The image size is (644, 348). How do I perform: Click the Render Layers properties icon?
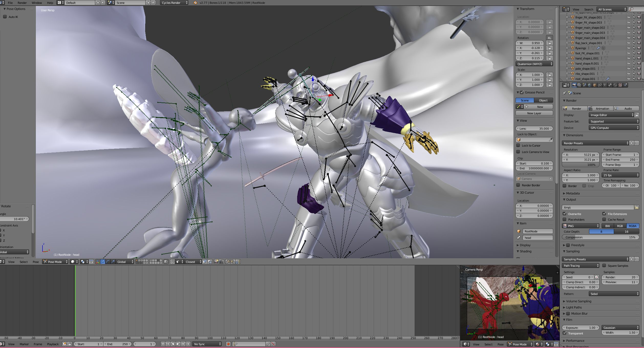pyautogui.click(x=579, y=85)
